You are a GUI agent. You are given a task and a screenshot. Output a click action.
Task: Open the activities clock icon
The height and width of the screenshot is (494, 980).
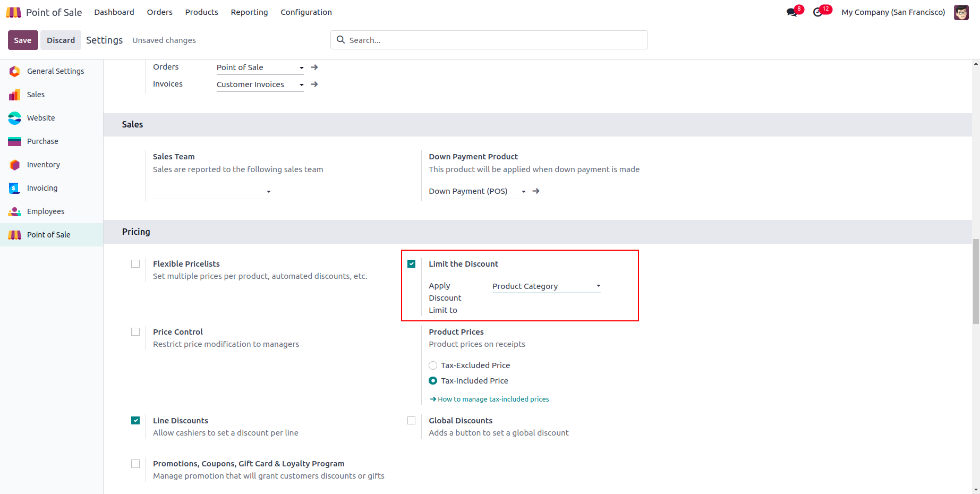coord(817,12)
